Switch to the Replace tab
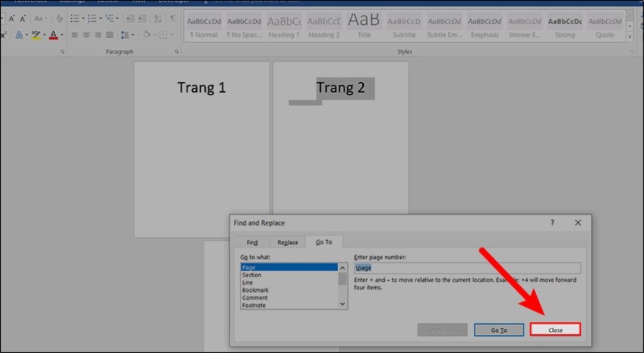 point(287,243)
